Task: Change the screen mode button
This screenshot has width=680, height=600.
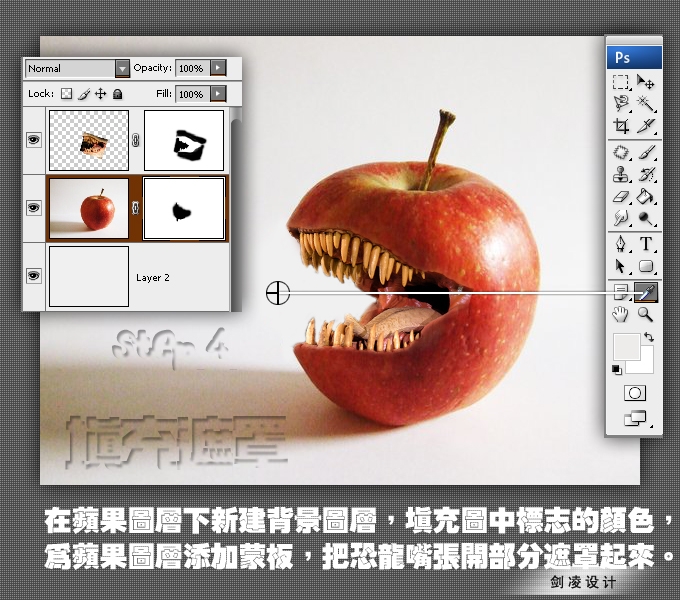Action: (x=636, y=418)
